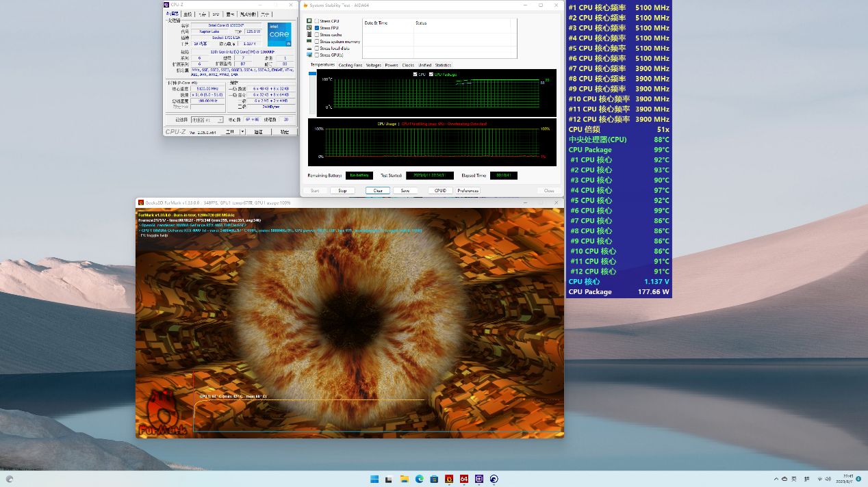This screenshot has width=868, height=487.
Task: Open File Explorer from taskbar
Action: pos(405,479)
